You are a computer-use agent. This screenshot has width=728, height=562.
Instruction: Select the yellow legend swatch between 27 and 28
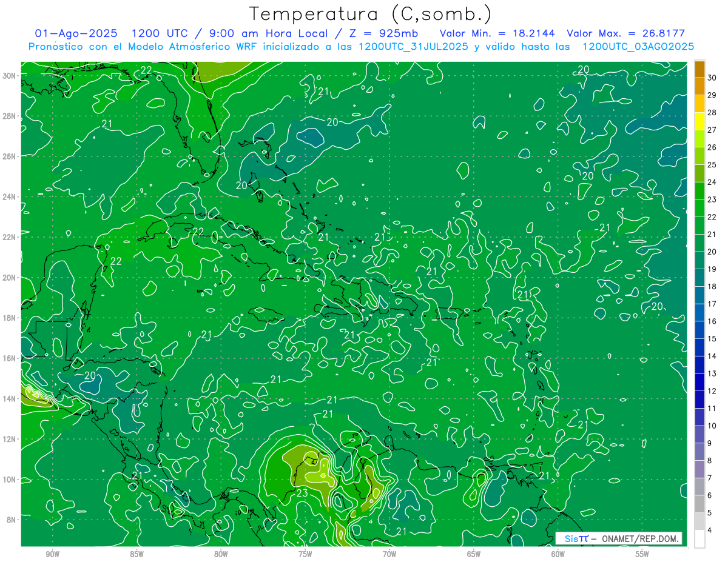tap(699, 121)
